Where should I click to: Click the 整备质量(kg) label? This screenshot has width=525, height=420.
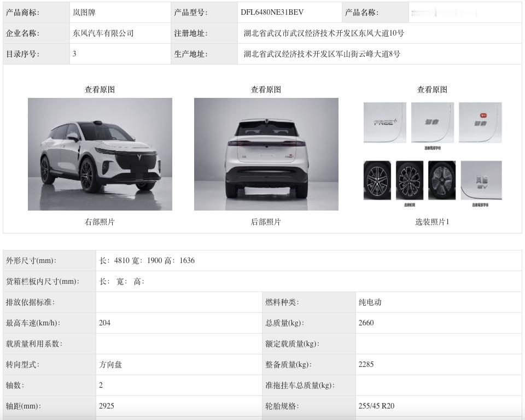pyautogui.click(x=288, y=364)
